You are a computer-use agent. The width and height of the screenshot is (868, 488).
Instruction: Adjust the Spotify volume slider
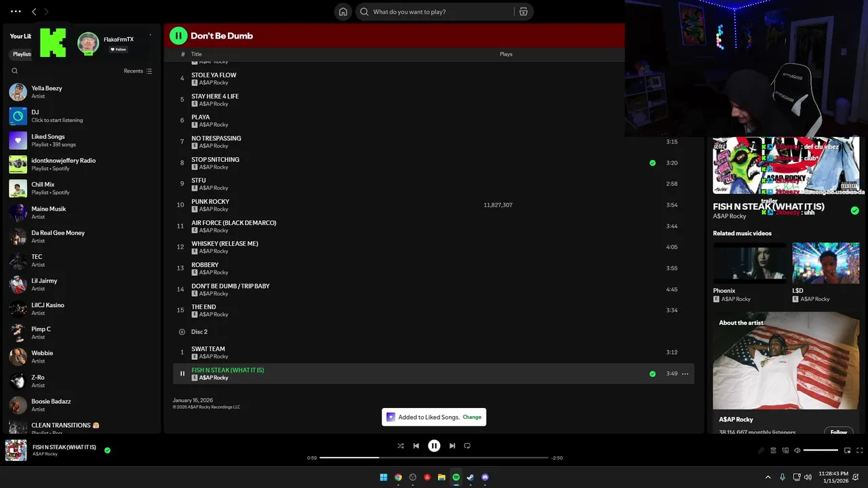coord(821,450)
